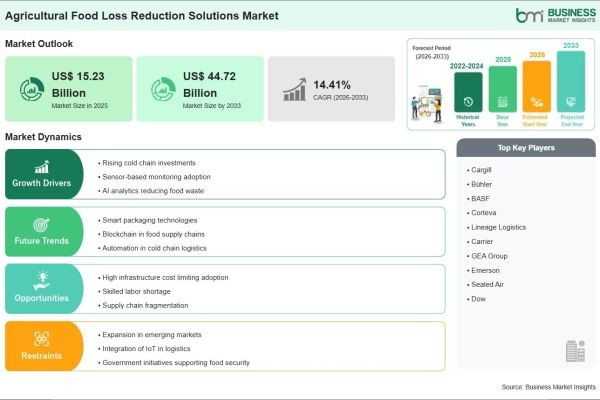This screenshot has width=600, height=400.
Task: Click the US$ 44.72 Billion value
Action: [x=209, y=85]
